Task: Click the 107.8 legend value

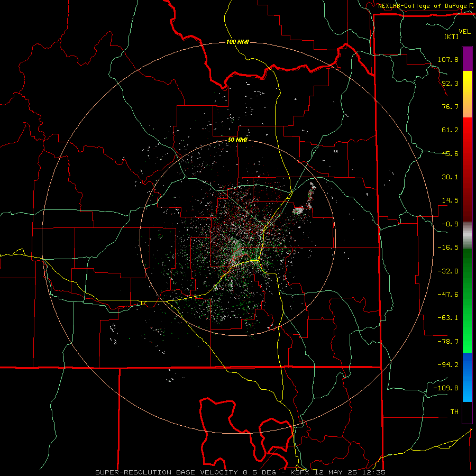Action: (x=448, y=59)
